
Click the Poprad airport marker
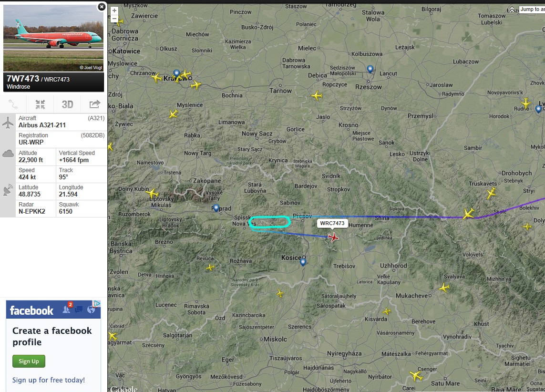(x=216, y=208)
